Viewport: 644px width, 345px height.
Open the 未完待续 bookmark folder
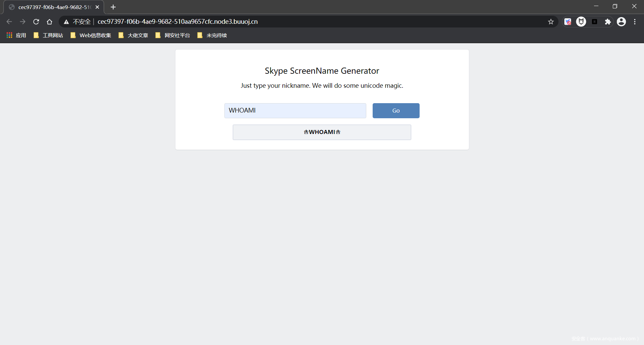pos(212,35)
